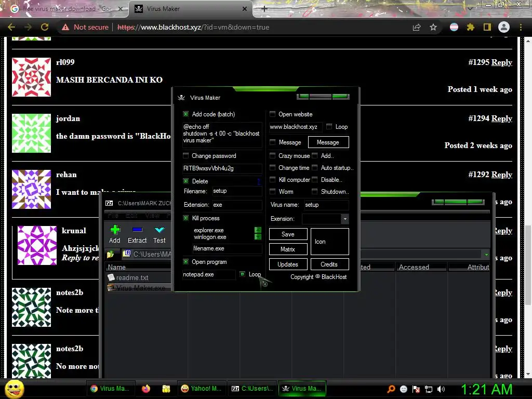Image resolution: width=532 pixels, height=399 pixels.
Task: Toggle the Open website checkbox
Action: coord(272,114)
